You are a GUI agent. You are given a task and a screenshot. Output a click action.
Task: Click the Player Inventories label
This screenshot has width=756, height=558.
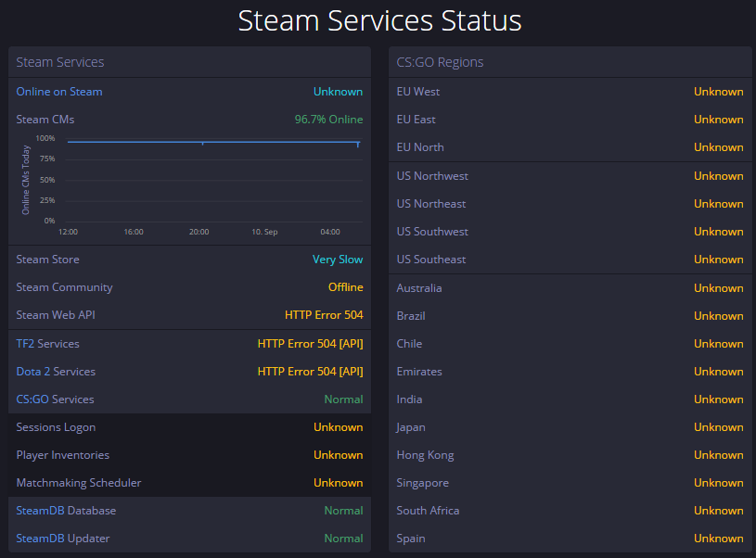(x=63, y=455)
